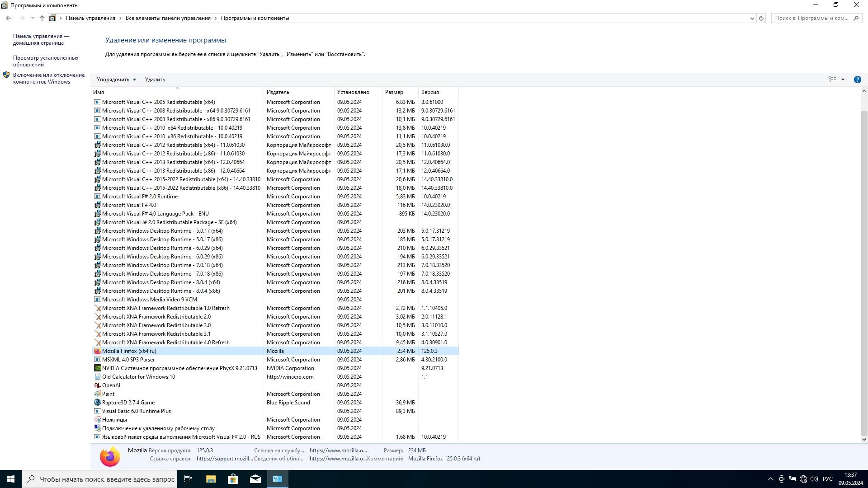Click the search box Поиск в Программы

coord(812,18)
